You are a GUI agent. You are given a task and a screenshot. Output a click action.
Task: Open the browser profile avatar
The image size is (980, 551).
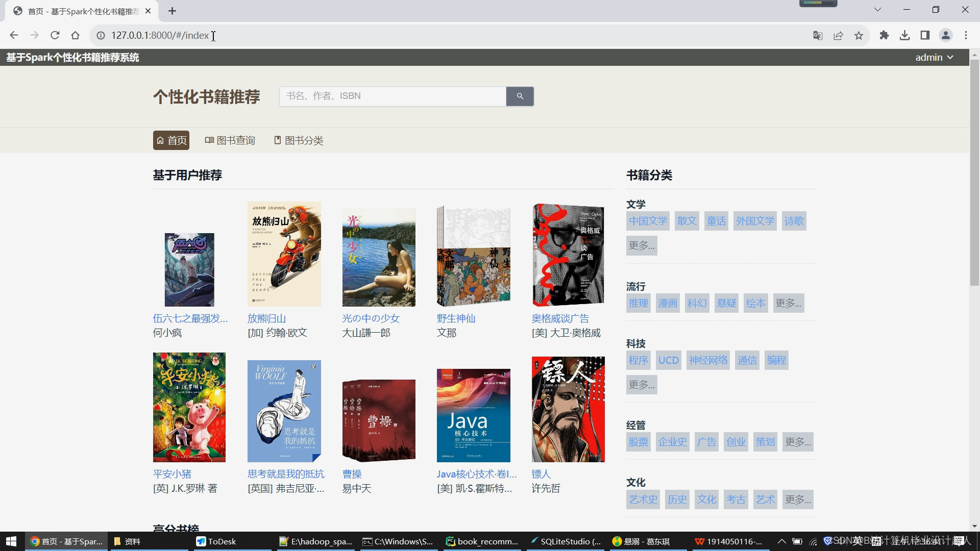point(945,35)
